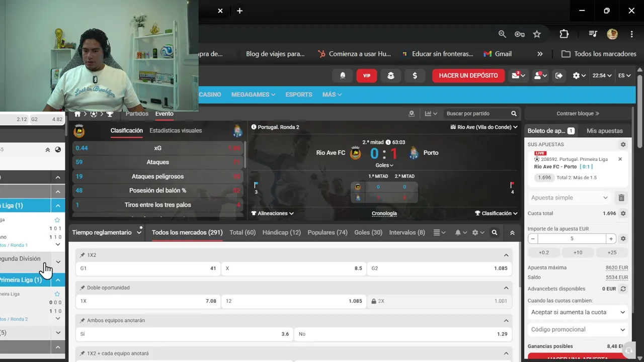
Task: Open the browser zoom magnifier icon
Action: (x=502, y=34)
